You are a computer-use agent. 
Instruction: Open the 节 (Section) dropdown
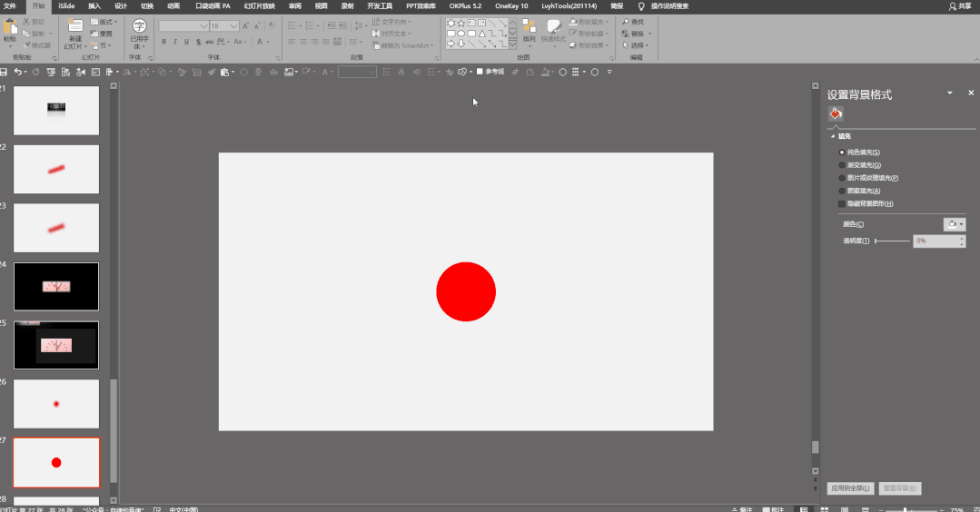tap(101, 45)
